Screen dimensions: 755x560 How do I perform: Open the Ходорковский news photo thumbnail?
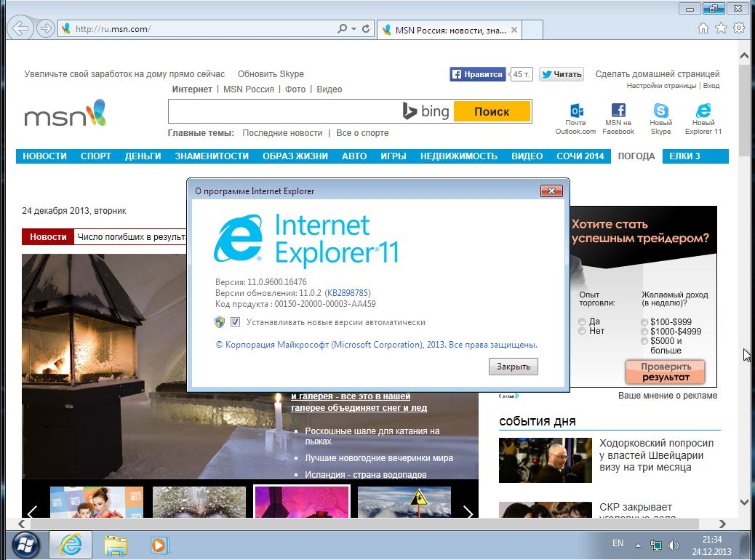pyautogui.click(x=545, y=460)
